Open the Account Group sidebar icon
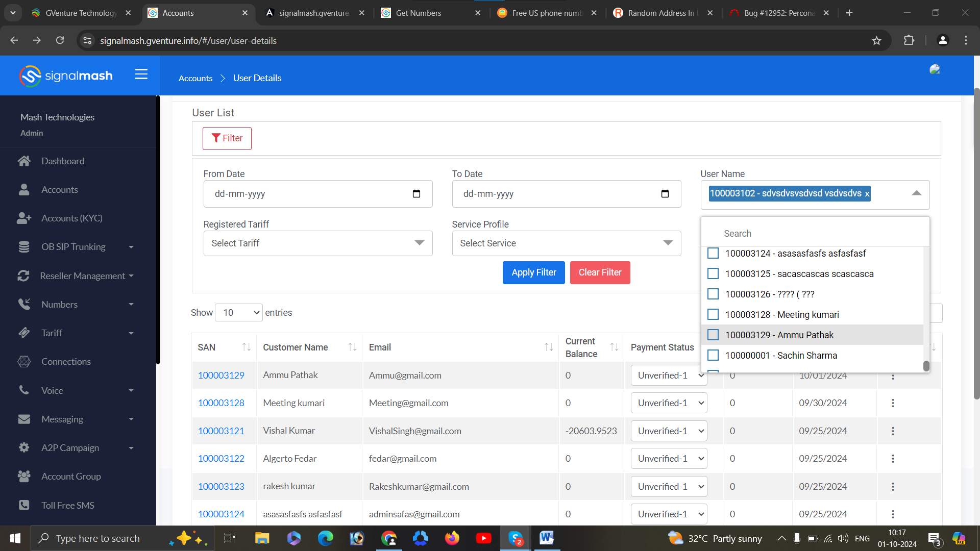 coord(24,477)
